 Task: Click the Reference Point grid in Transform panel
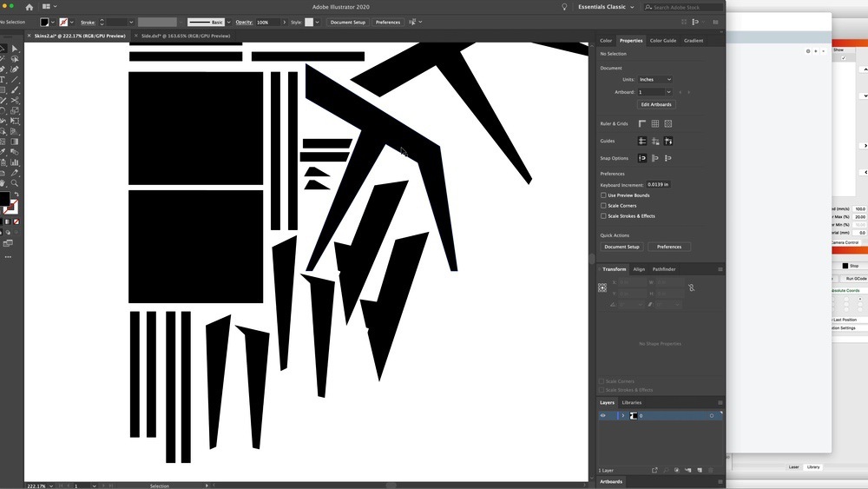[602, 287]
